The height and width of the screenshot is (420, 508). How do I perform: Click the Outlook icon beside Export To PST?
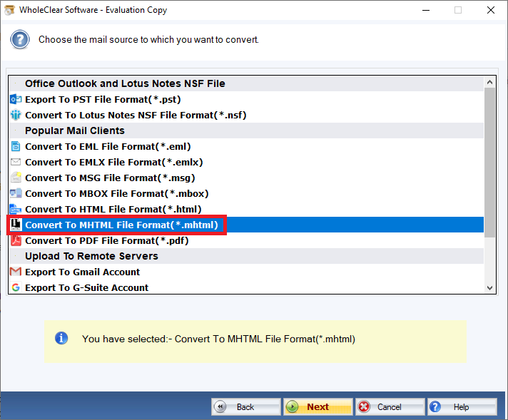pyautogui.click(x=16, y=99)
